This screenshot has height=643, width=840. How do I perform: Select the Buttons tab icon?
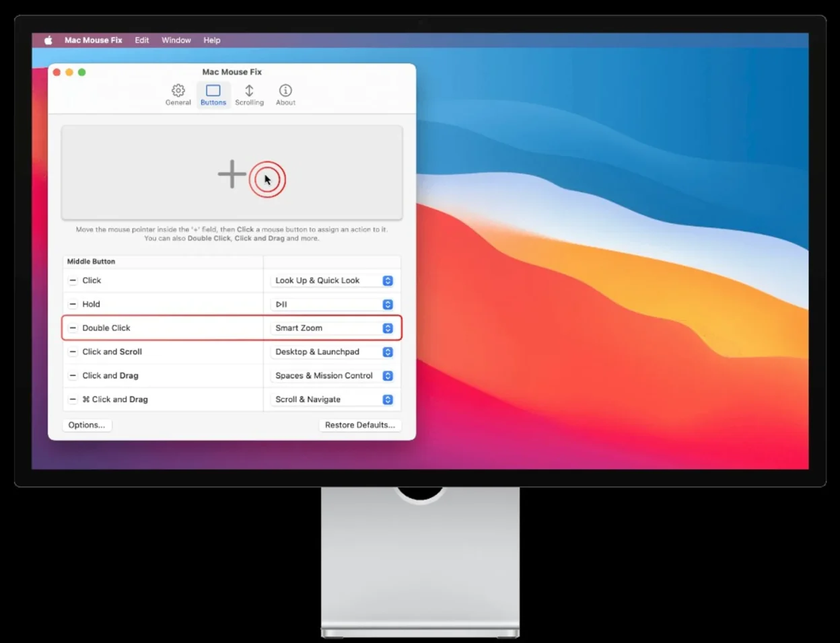213,94
